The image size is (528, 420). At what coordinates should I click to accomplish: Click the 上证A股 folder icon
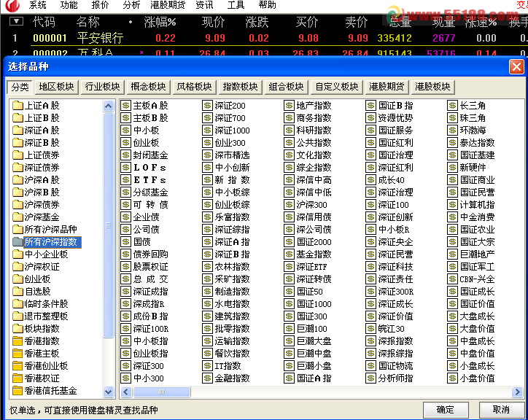click(18, 106)
